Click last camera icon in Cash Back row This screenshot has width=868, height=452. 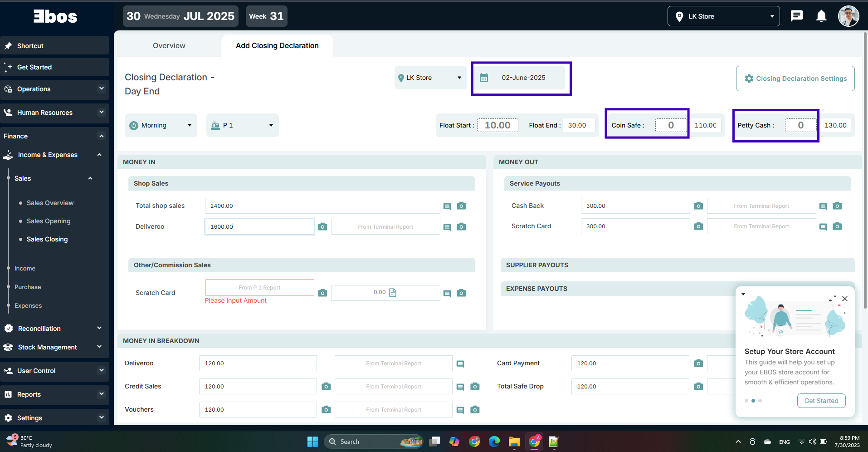pyautogui.click(x=837, y=206)
